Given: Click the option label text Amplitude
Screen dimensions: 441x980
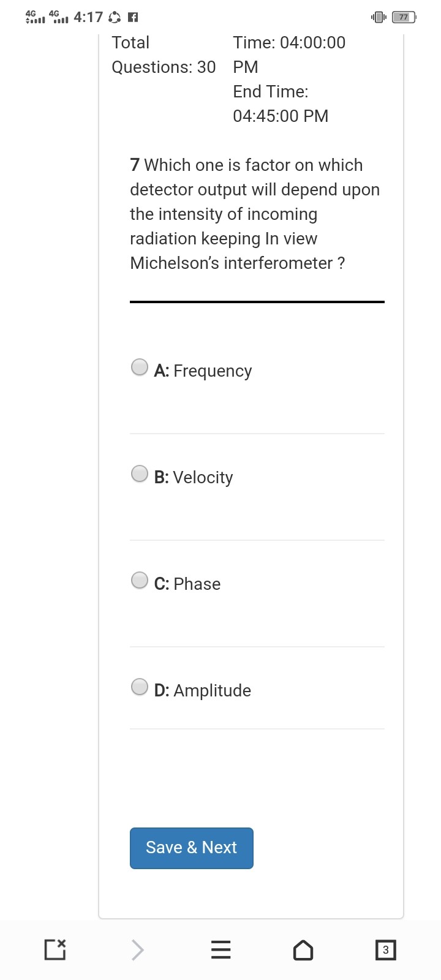Looking at the screenshot, I should pyautogui.click(x=212, y=691).
